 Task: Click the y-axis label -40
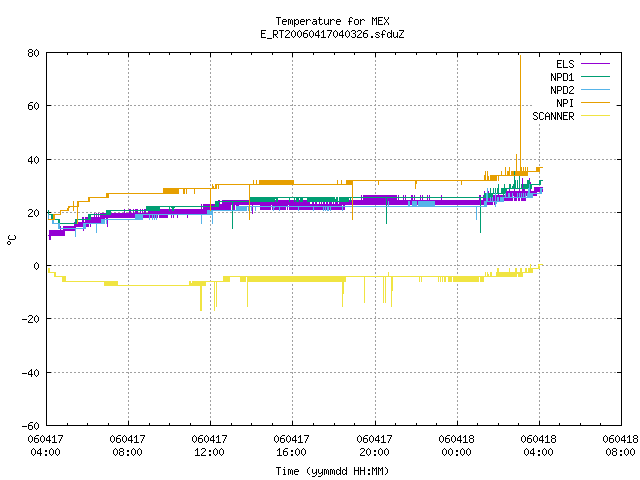31,373
